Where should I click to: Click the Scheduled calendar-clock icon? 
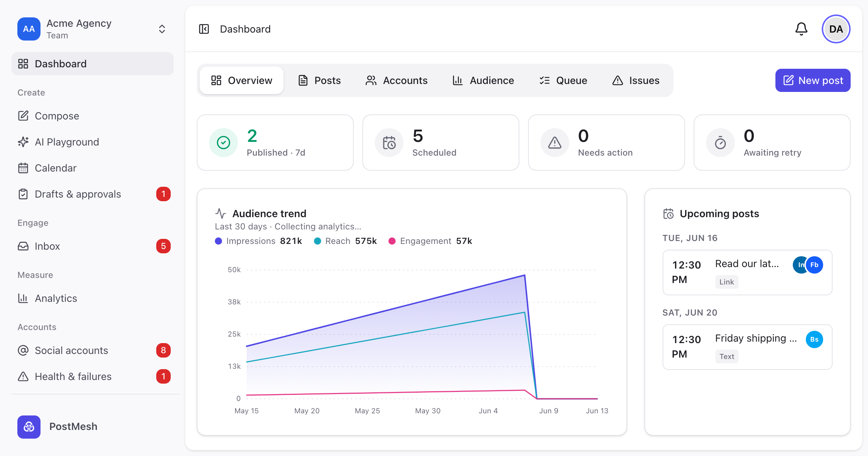(x=389, y=143)
